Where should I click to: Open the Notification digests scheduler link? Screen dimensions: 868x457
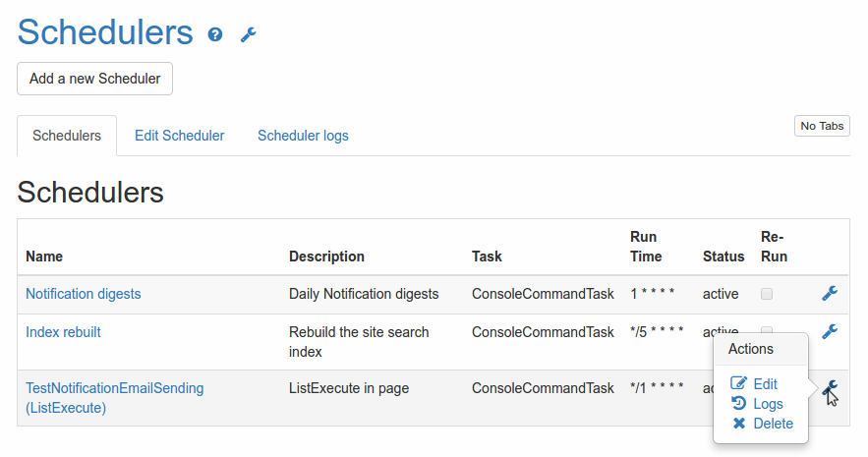tap(84, 294)
